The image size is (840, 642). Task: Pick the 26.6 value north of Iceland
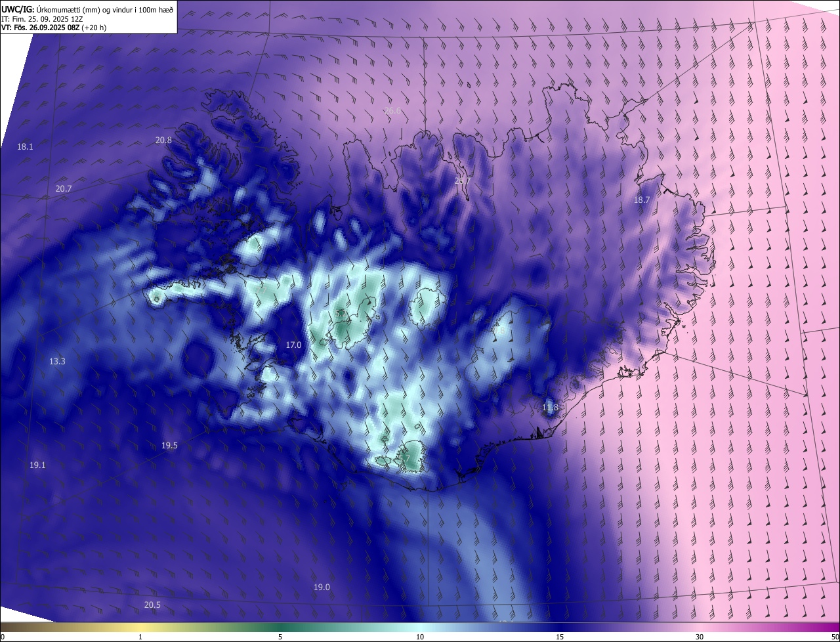(x=392, y=111)
